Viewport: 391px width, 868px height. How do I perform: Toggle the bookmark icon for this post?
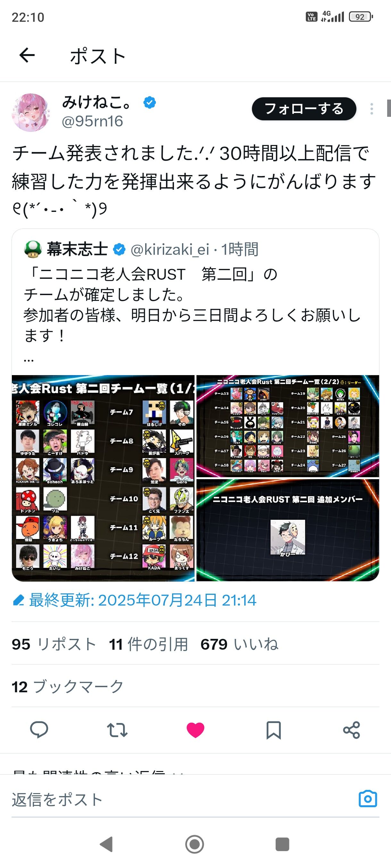(273, 730)
